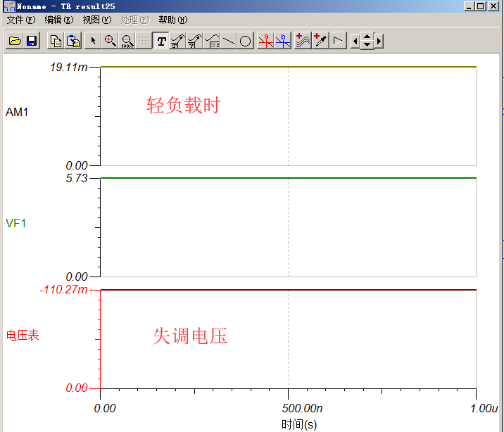The image size is (504, 432).
Task: Click the open file folder icon
Action: pyautogui.click(x=14, y=42)
